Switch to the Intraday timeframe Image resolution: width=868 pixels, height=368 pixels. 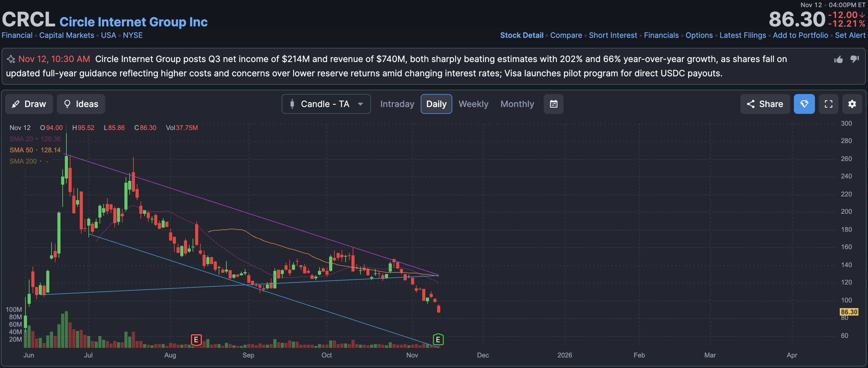[x=397, y=104]
